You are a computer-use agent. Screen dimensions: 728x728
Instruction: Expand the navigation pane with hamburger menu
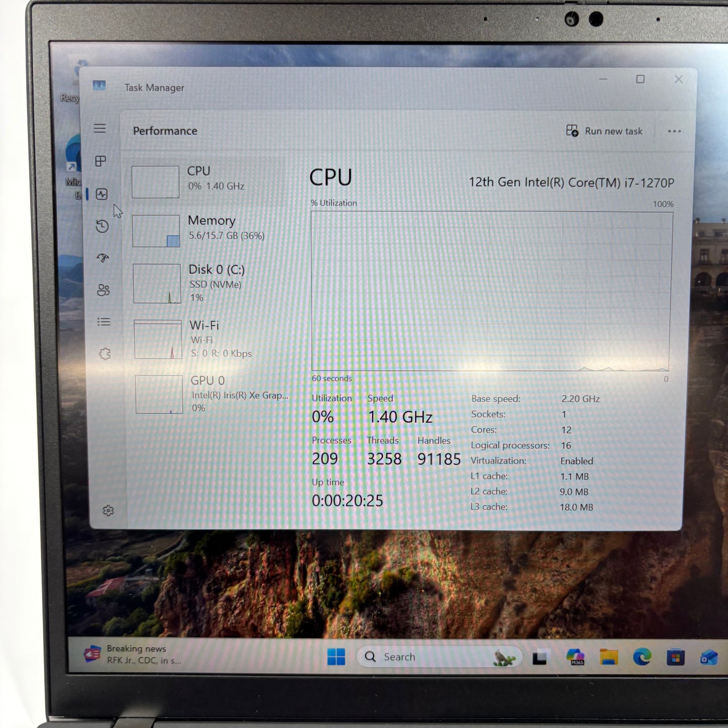coord(100,129)
